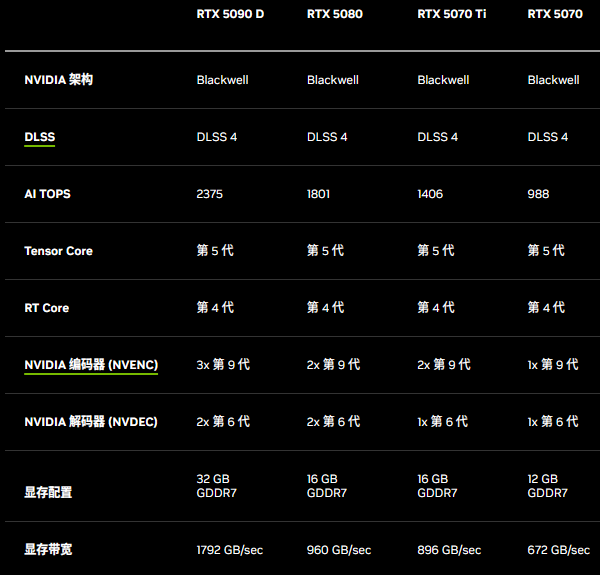600x575 pixels.
Task: Select the RTX 5080 column header
Action: point(335,14)
